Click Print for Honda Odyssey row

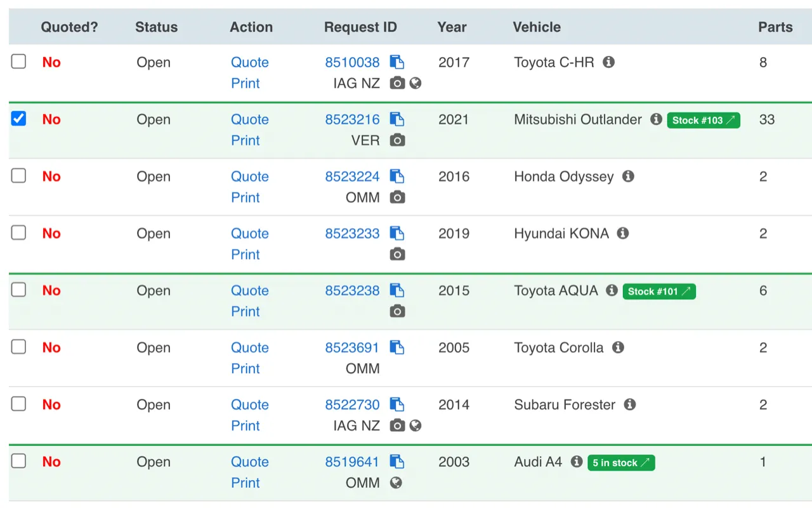[x=246, y=197]
